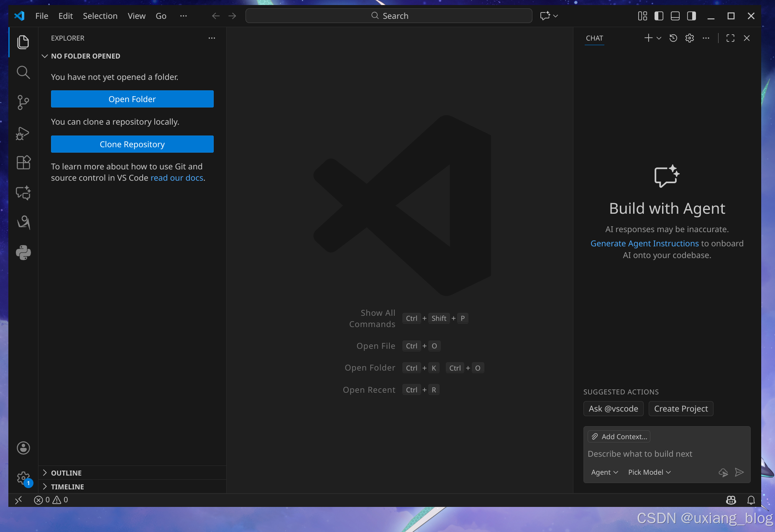Image resolution: width=775 pixels, height=532 pixels.
Task: Open the Chat sessions view icon
Action: [23, 192]
